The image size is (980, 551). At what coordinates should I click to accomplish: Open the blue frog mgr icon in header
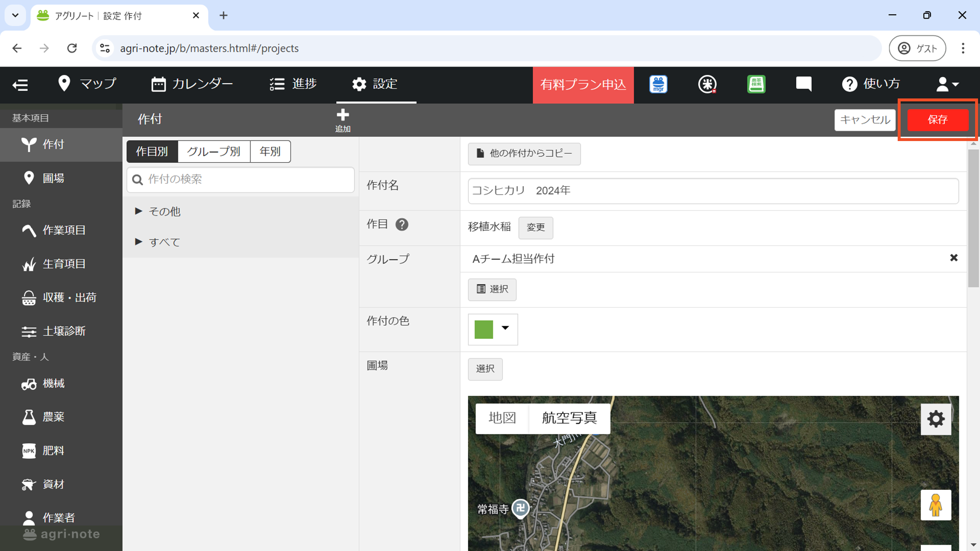658,84
